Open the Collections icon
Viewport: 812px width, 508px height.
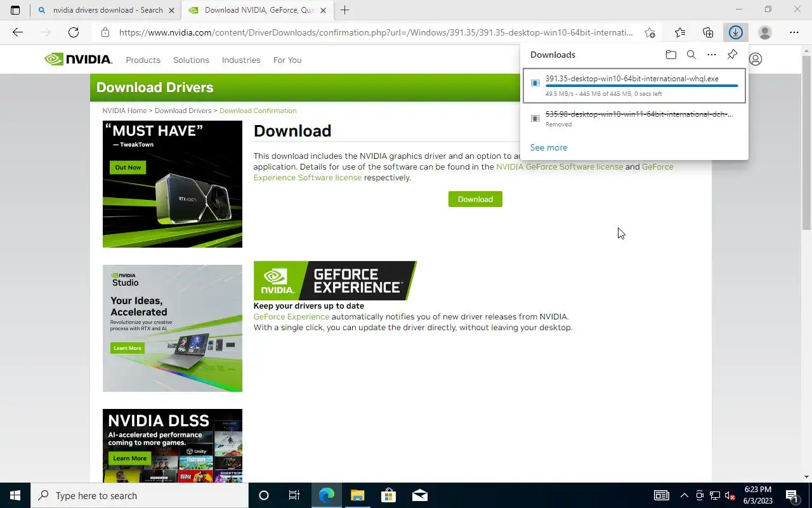[x=708, y=32]
